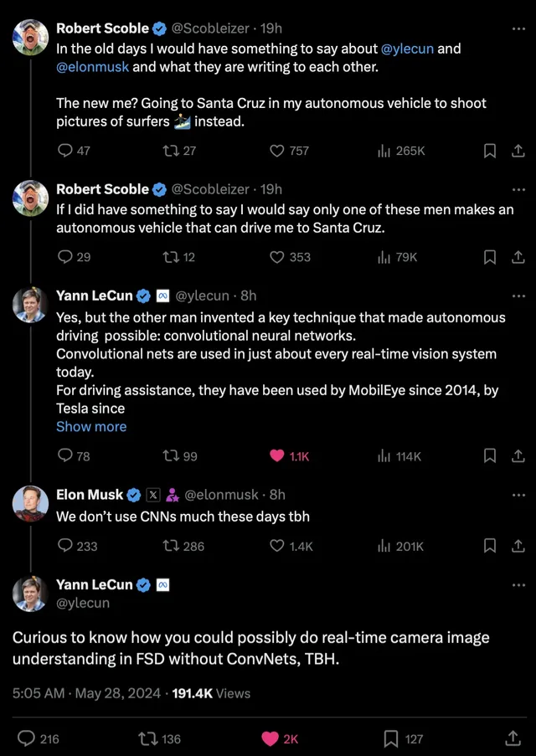Screen dimensions: 536x756
Task: Reply to Robert Scoble's first tweet
Action: point(64,151)
